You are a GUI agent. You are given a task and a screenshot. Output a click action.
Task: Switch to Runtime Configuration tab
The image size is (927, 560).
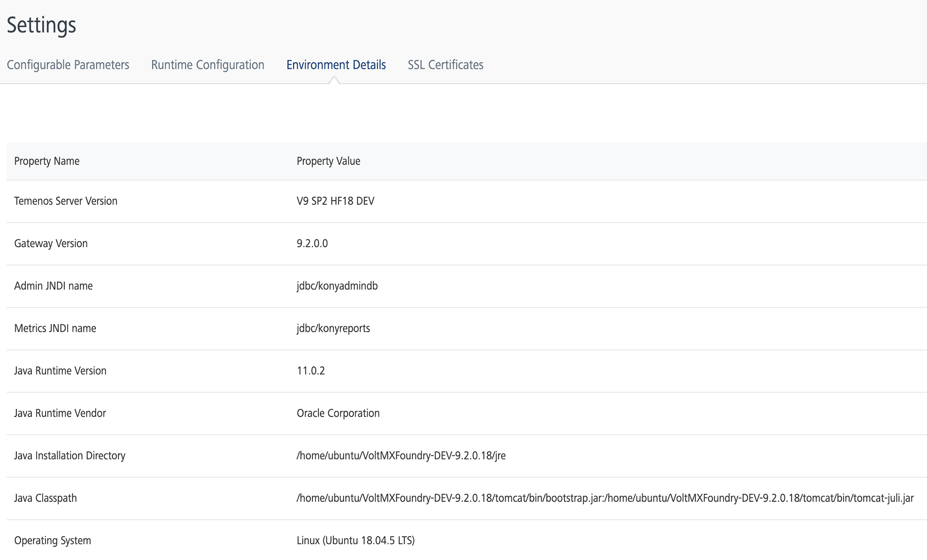207,65
